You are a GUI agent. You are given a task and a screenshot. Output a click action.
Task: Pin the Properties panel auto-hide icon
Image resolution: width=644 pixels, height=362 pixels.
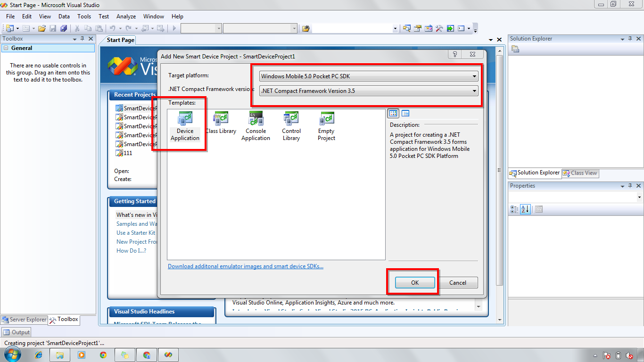click(x=630, y=186)
